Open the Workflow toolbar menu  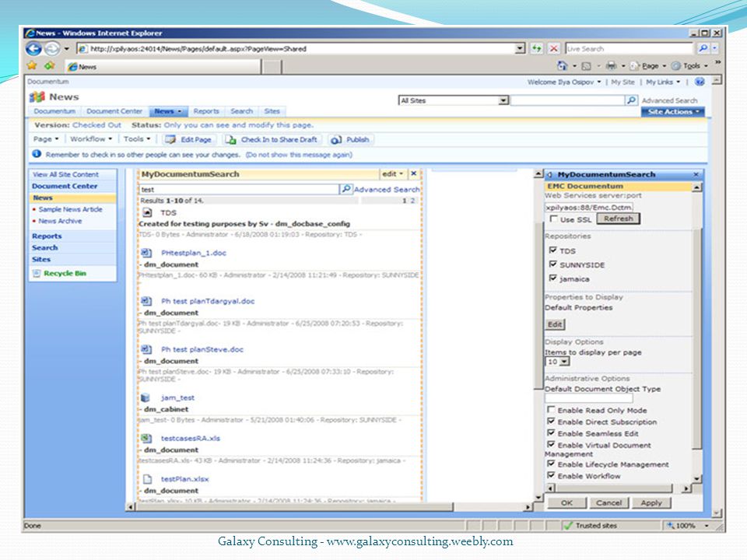coord(91,139)
